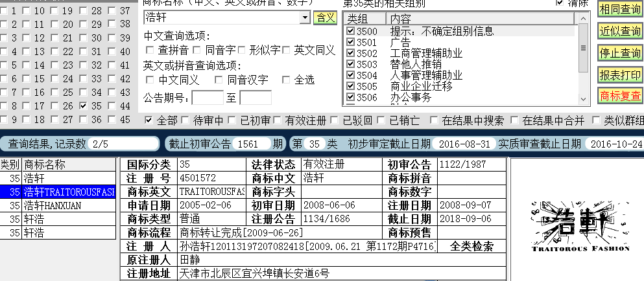Filter by 已驳回 status

tap(335, 120)
